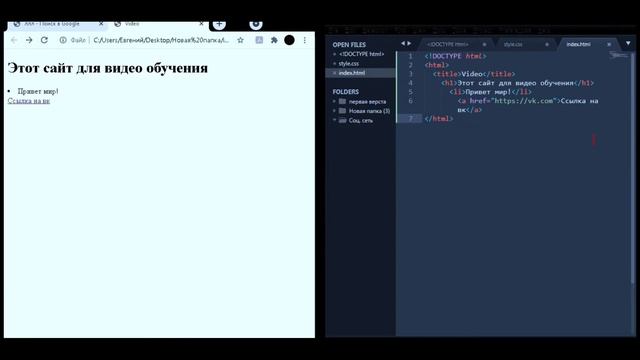Screen dimensions: 640x360
Task: Click the extension icon left of puzzle icon
Action: click(259, 40)
